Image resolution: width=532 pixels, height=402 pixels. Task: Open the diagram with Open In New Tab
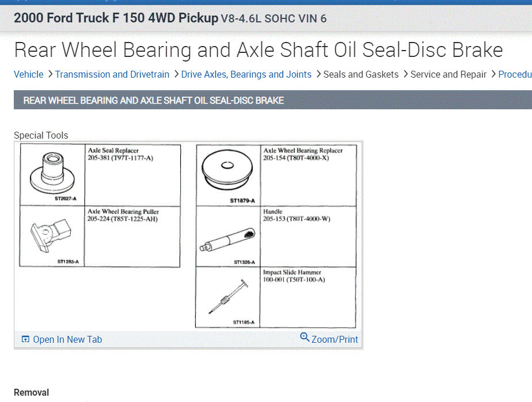click(67, 339)
